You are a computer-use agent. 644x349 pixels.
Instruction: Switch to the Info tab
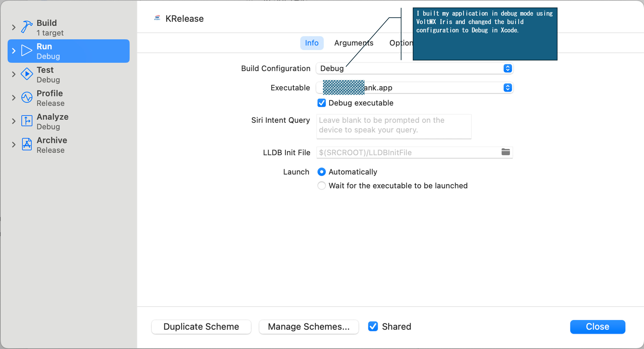coord(312,43)
